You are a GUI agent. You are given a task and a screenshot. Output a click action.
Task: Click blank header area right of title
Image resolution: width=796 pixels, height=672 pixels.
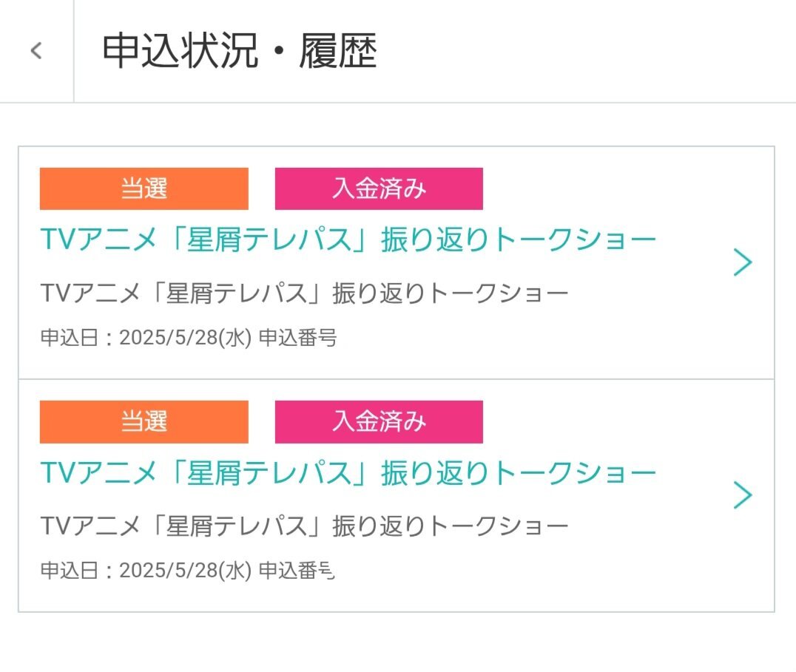click(592, 52)
